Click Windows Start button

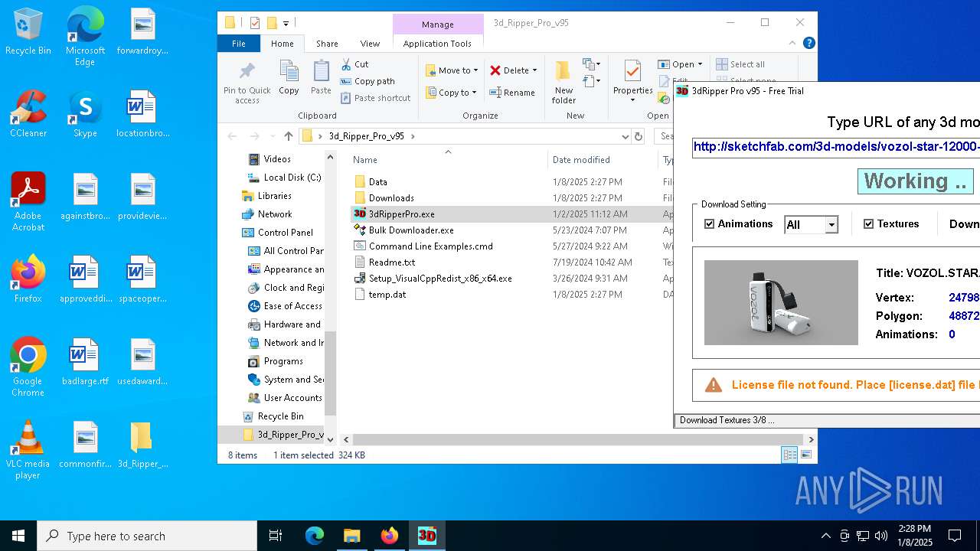[x=18, y=536]
